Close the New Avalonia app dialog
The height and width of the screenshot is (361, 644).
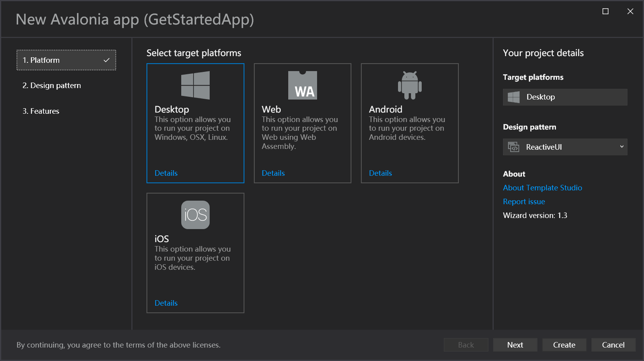[x=630, y=11]
